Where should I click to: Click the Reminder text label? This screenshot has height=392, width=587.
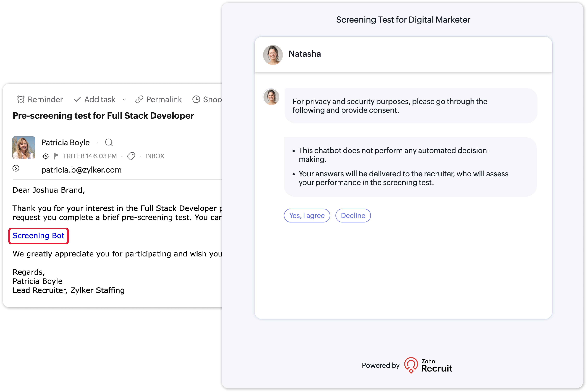pos(45,100)
